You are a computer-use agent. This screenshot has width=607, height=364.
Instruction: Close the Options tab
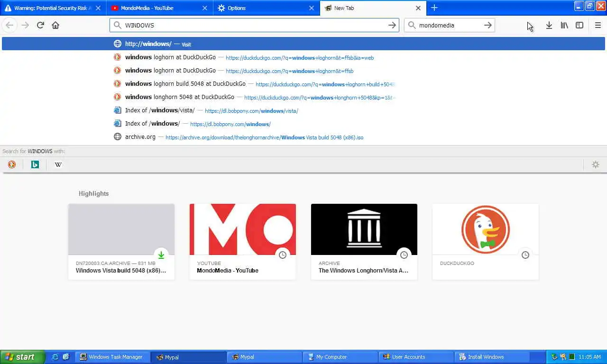pos(312,8)
